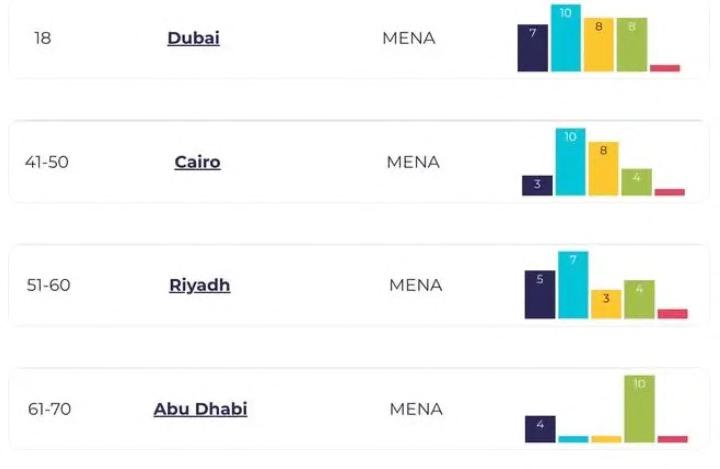The width and height of the screenshot is (720, 469).
Task: Click Cairo's navy bar labeled 3
Action: pos(537,185)
